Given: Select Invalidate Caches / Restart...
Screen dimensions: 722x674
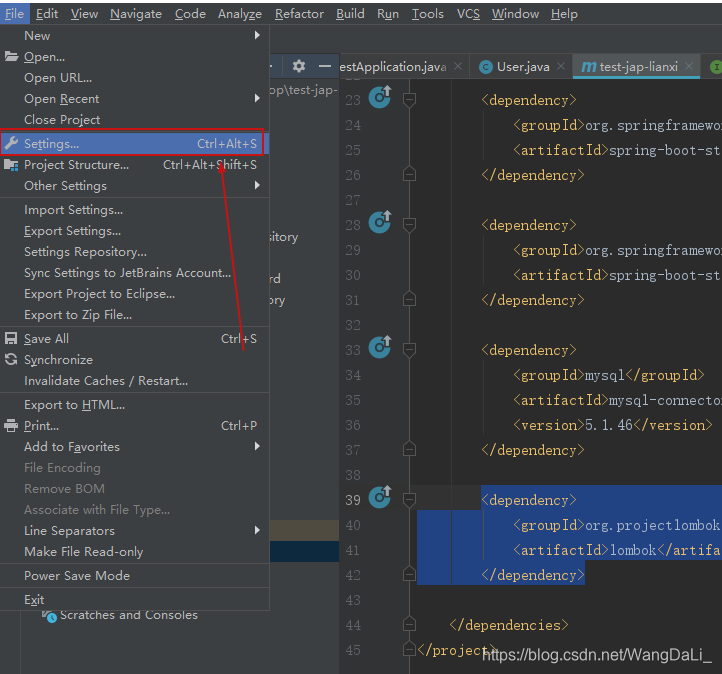Looking at the screenshot, I should point(134,381).
